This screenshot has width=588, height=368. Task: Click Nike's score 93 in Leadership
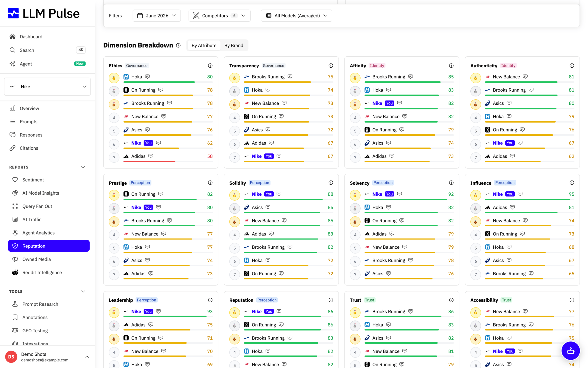click(210, 311)
